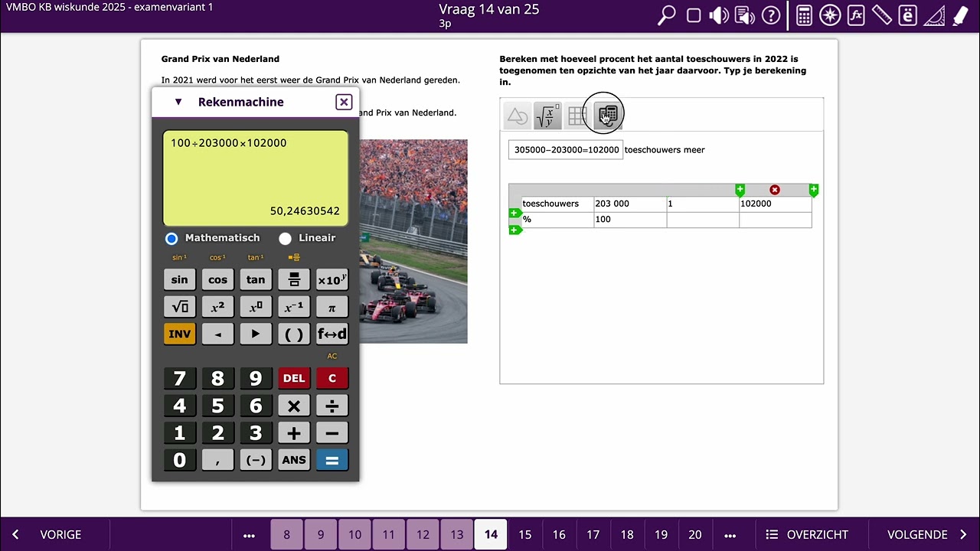This screenshot has height=551, width=980.
Task: Select the Mathematisch radio option
Action: (171, 238)
